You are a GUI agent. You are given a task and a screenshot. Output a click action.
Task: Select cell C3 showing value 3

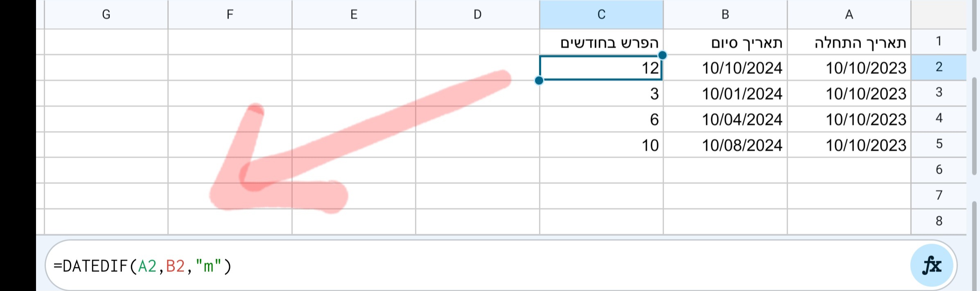[602, 94]
